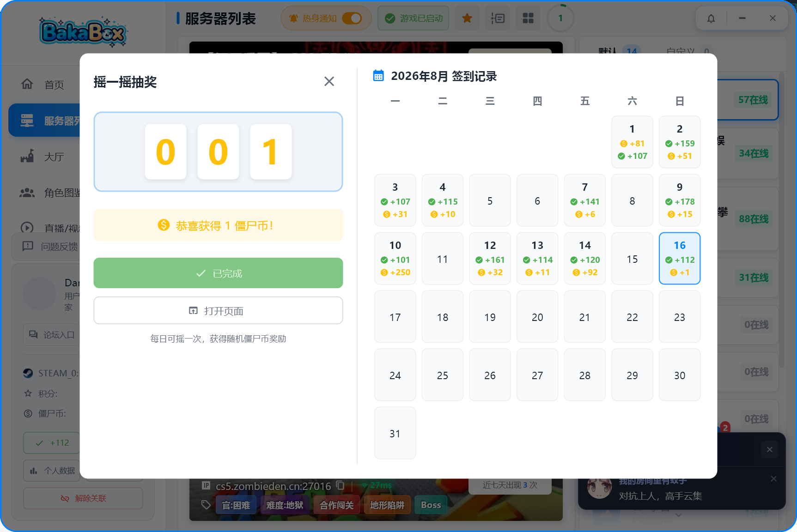Click the 近七天出现 3 次 label
Screen dimensions: 797x532
(x=510, y=485)
